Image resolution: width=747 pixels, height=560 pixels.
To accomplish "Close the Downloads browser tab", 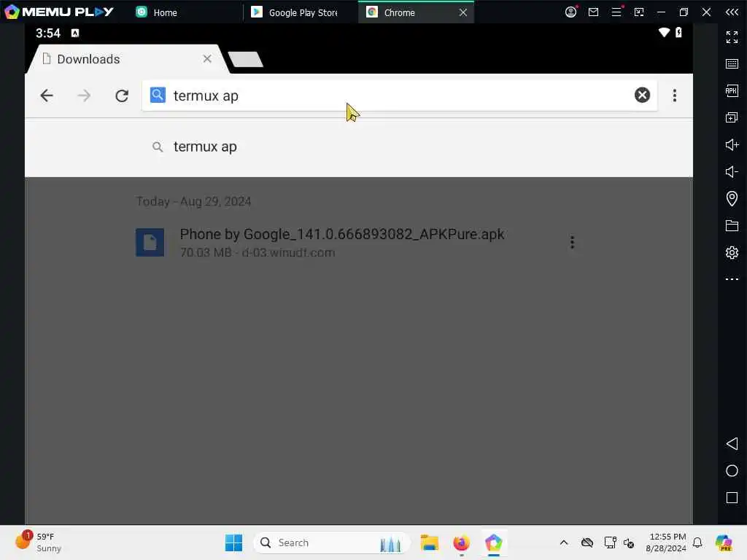I will tap(207, 58).
